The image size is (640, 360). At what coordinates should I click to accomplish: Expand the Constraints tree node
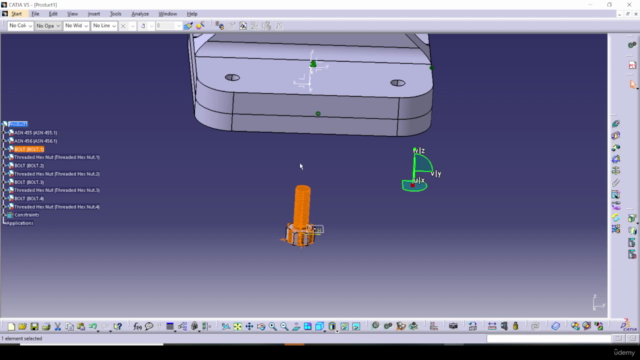[x=5, y=215]
